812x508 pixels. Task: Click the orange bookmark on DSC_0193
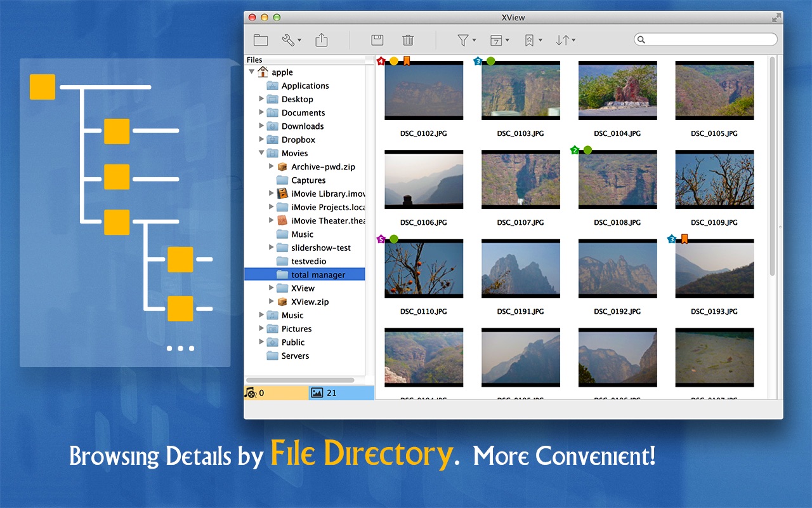tap(684, 239)
